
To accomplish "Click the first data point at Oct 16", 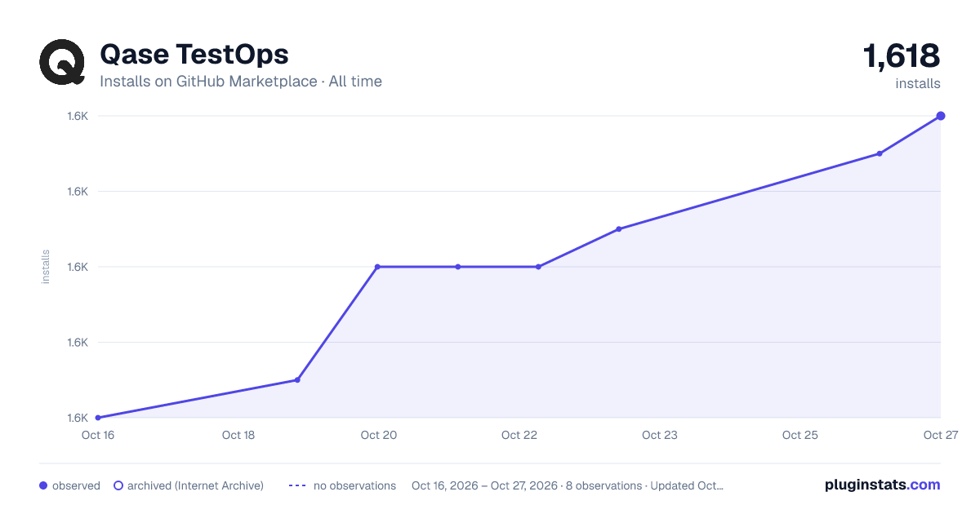I will click(x=98, y=418).
